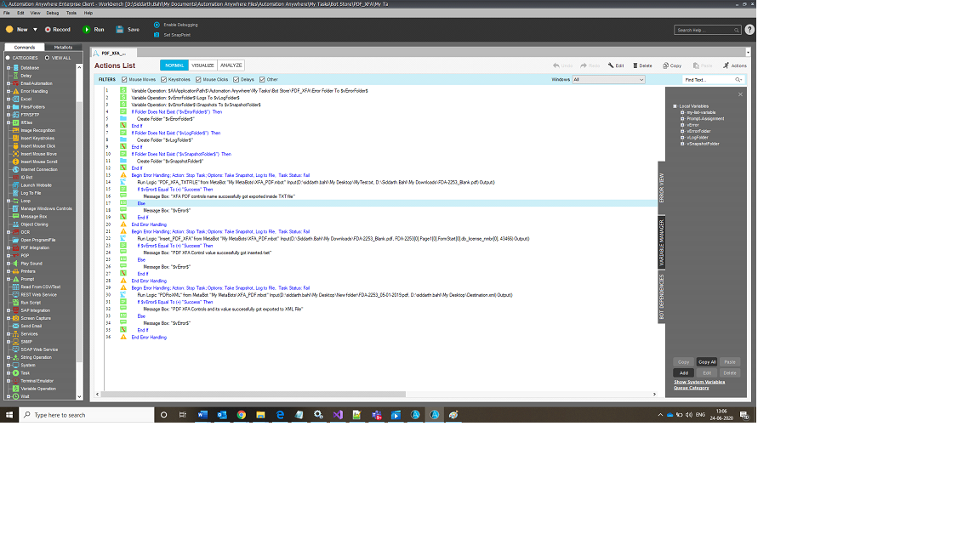Click Copy All in Variable Manager

tap(707, 361)
